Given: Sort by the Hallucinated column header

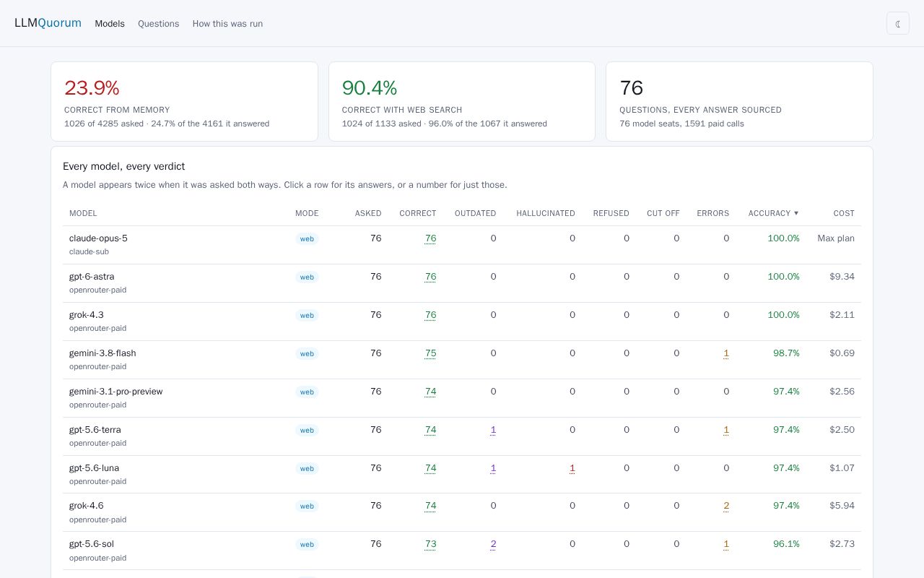Looking at the screenshot, I should 546,213.
